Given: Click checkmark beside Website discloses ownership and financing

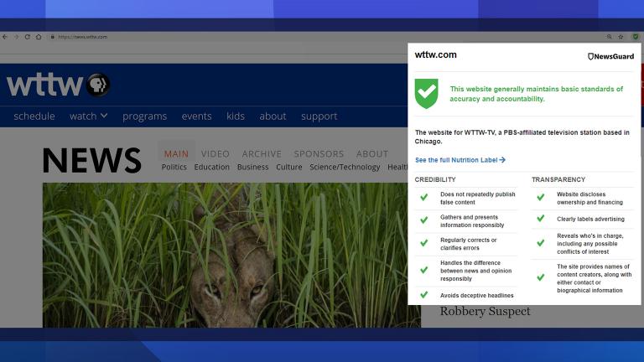Looking at the screenshot, I should tap(541, 198).
